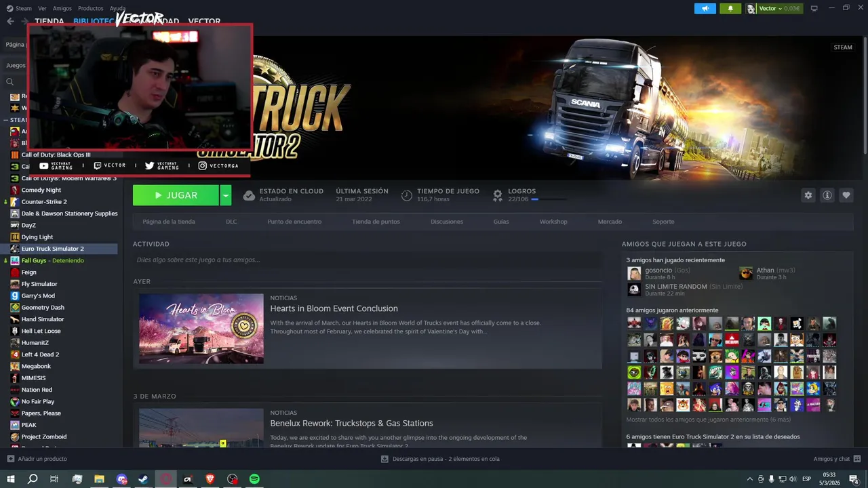Open Steam from the Windows taskbar
Viewport: 868px width, 488px height.
point(143,479)
